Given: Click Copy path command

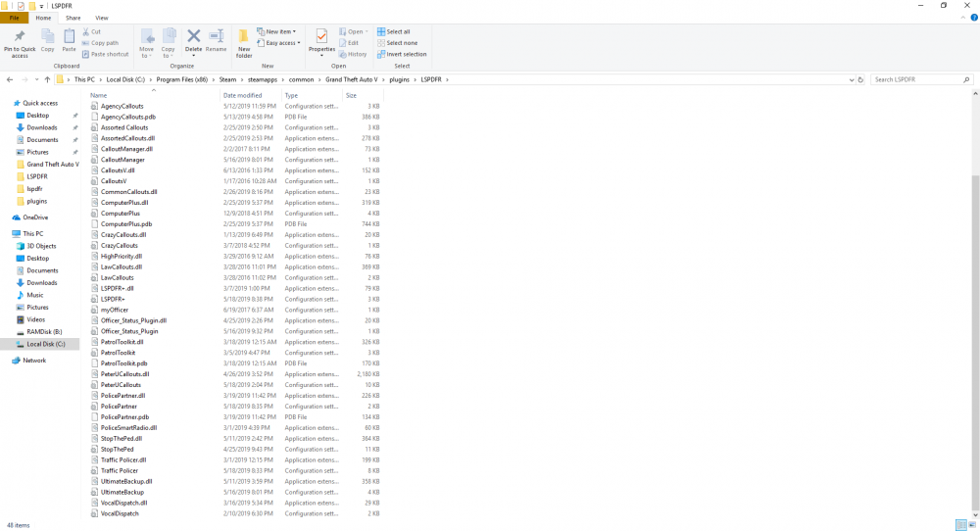Looking at the screenshot, I should (100, 43).
